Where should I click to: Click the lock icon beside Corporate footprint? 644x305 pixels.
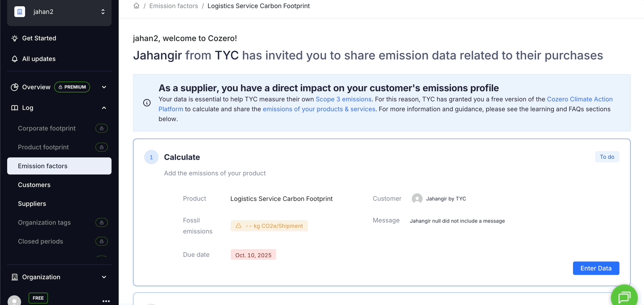tap(102, 128)
